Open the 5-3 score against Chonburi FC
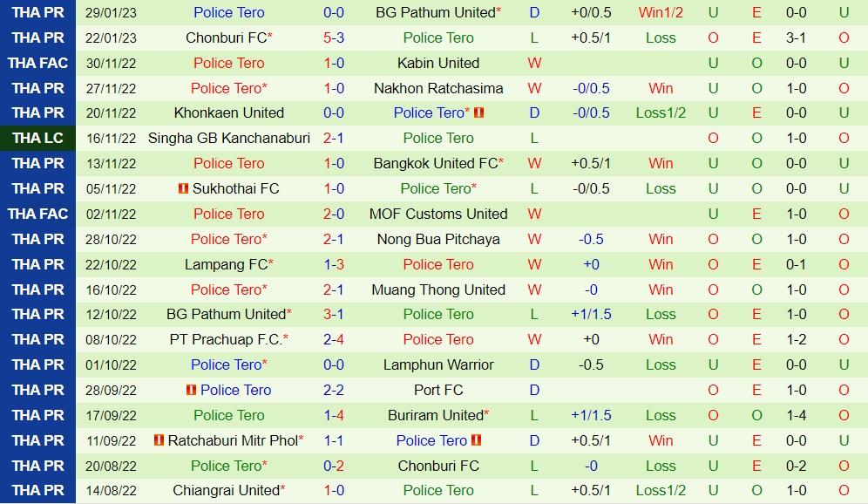Image resolution: width=868 pixels, height=504 pixels. point(334,37)
